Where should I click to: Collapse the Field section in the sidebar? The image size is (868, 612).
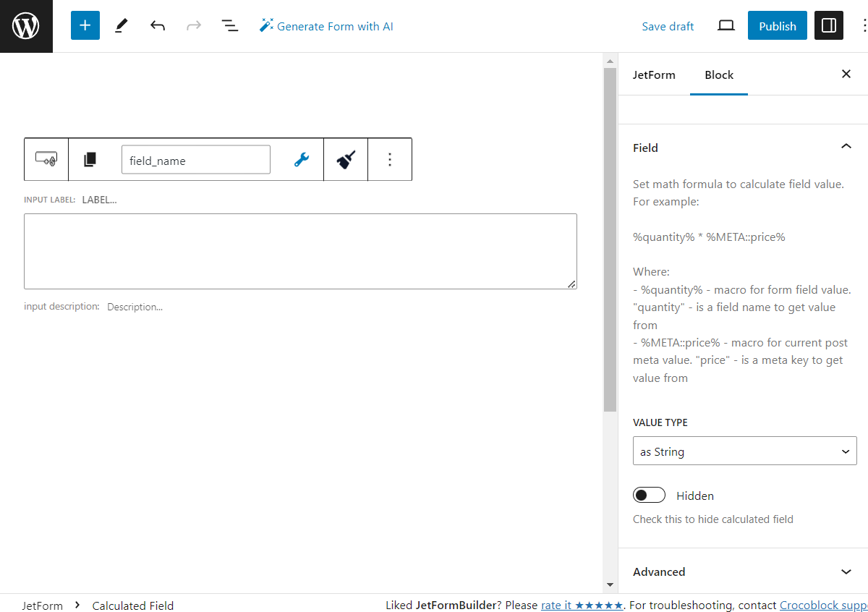point(846,146)
